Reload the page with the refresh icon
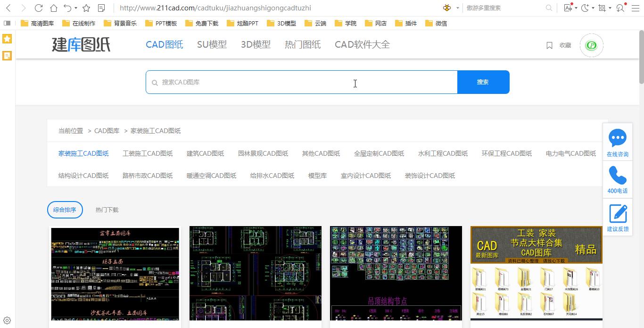Viewport: 644px width, 328px height. pos(39,8)
